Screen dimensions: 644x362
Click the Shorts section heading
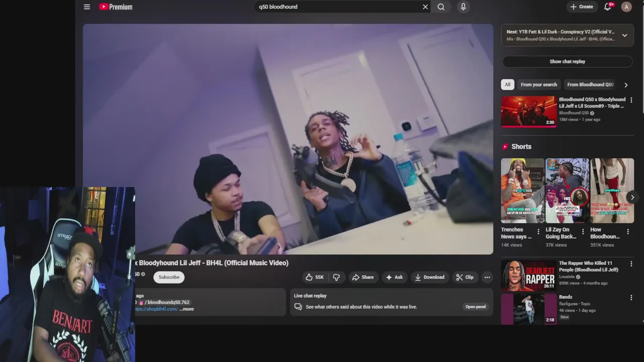coord(521,146)
